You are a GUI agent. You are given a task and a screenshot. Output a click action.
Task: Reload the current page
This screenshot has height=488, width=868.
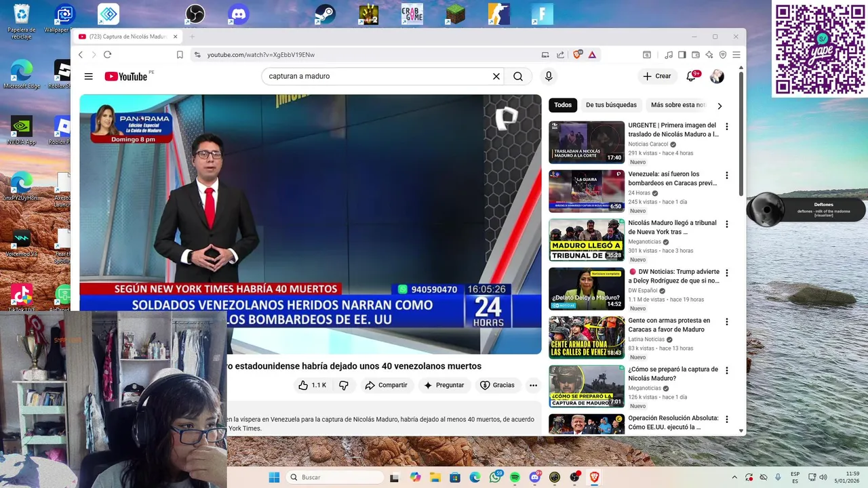[x=107, y=55]
